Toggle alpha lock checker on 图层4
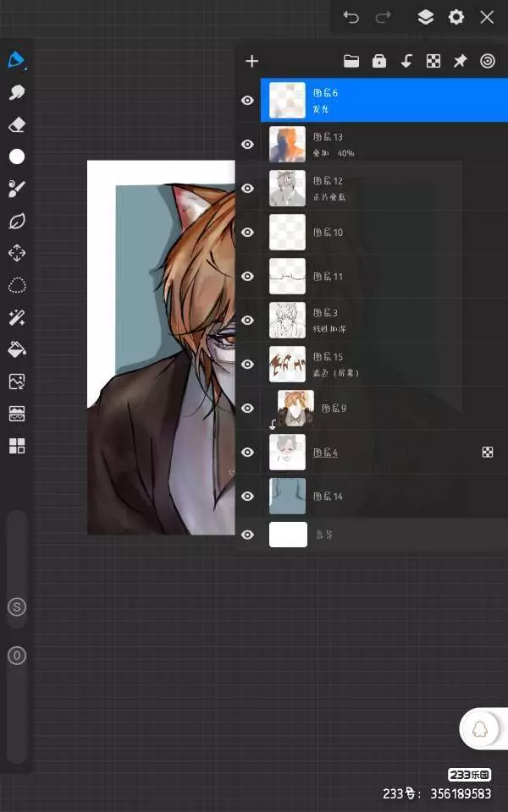The image size is (508, 812). click(488, 453)
